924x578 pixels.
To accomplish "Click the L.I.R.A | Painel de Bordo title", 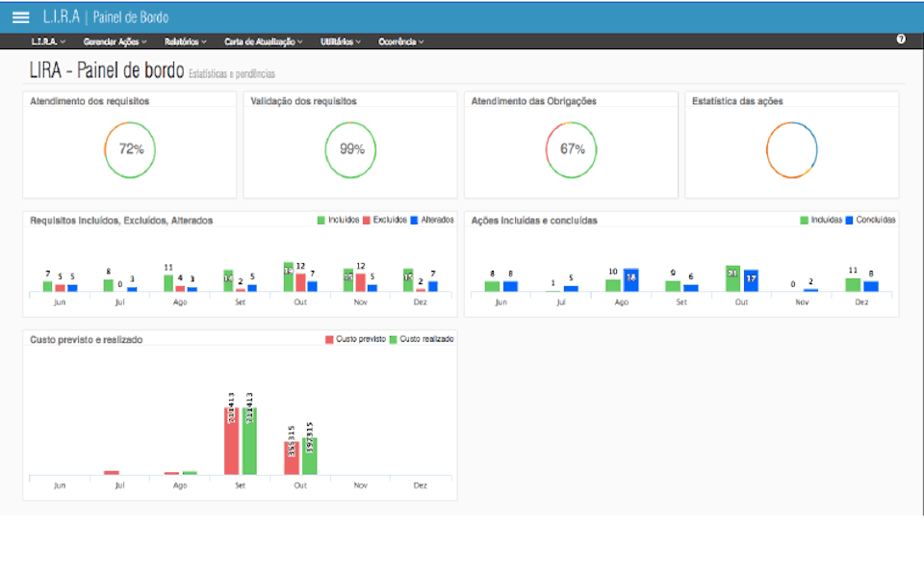I will (106, 17).
